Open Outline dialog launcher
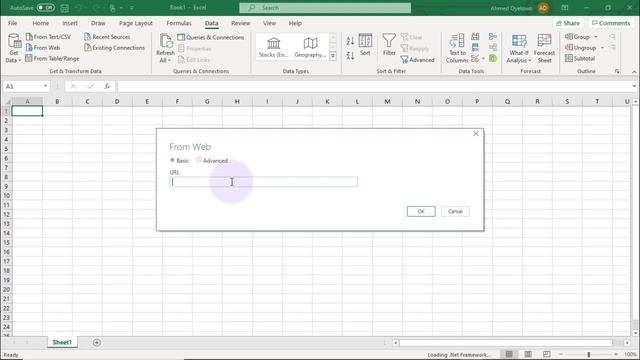Screen dimensions: 640x360 coord(617,71)
